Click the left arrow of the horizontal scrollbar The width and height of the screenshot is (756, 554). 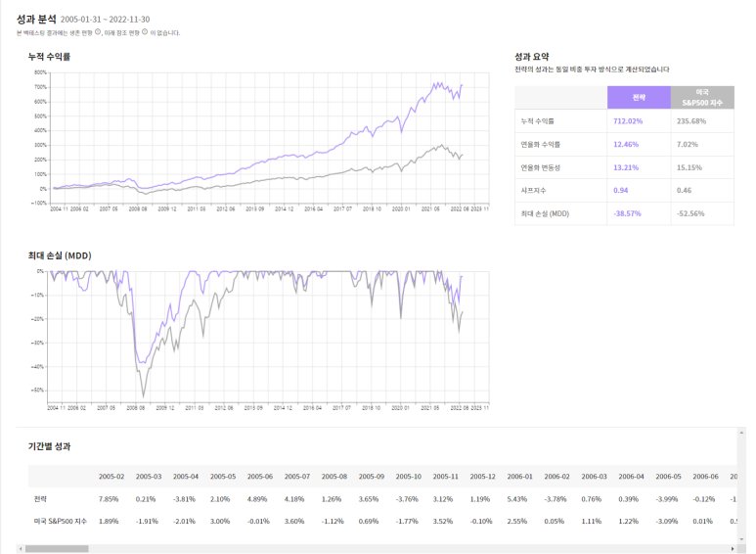19,548
